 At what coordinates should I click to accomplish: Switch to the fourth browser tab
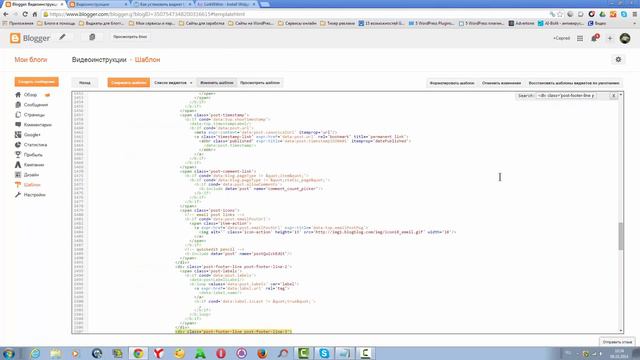tap(226, 4)
